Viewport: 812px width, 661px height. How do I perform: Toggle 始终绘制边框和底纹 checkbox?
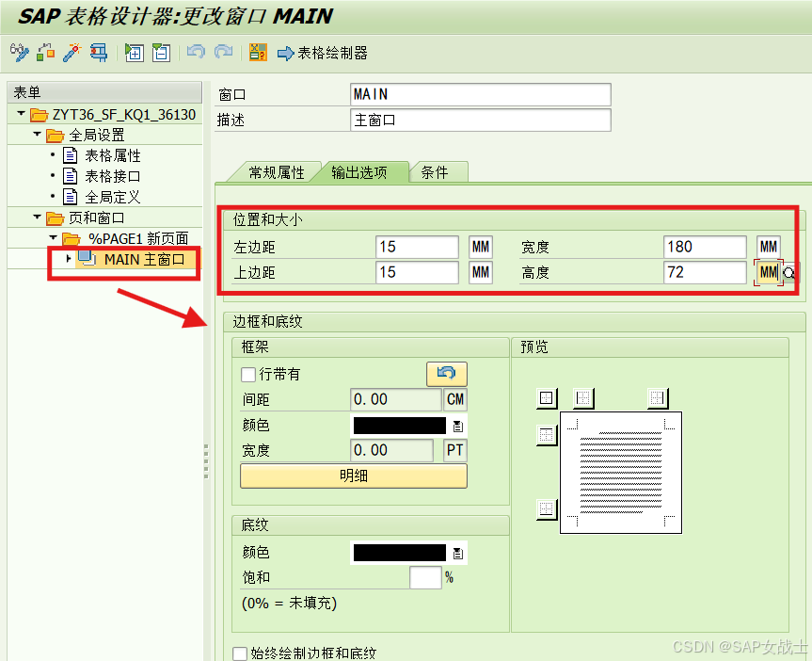[x=240, y=653]
